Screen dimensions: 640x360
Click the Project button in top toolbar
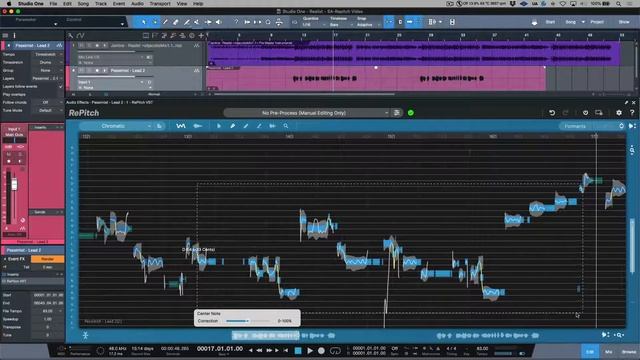point(597,22)
